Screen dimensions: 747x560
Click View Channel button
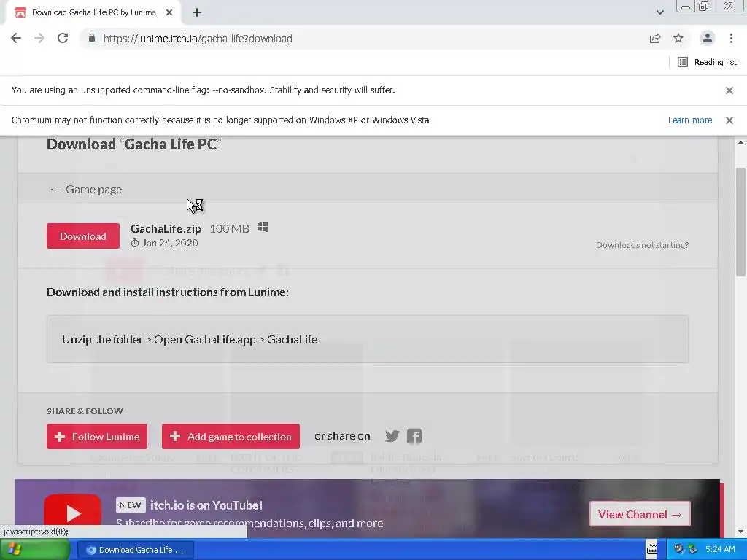640,514
